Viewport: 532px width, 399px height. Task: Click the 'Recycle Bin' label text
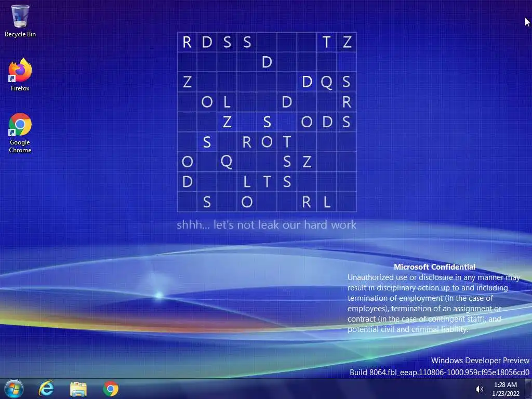pos(20,34)
